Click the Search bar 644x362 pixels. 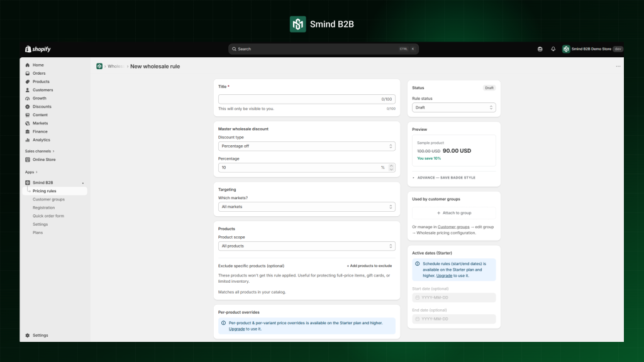click(323, 49)
